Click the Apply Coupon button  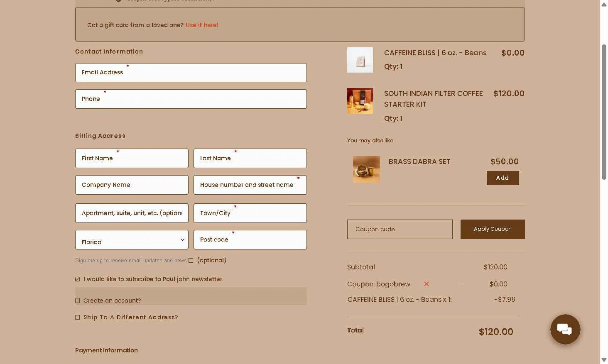[493, 229]
